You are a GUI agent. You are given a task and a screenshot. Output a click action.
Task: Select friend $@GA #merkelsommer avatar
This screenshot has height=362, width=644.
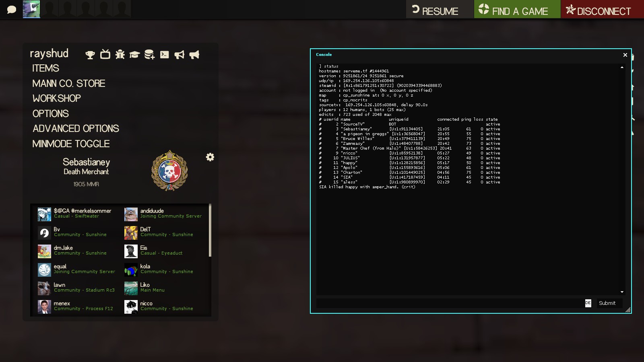(44, 214)
